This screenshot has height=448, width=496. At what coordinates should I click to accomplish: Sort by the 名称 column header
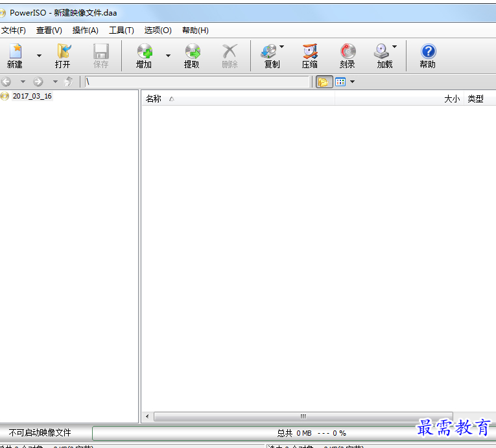[x=238, y=99]
